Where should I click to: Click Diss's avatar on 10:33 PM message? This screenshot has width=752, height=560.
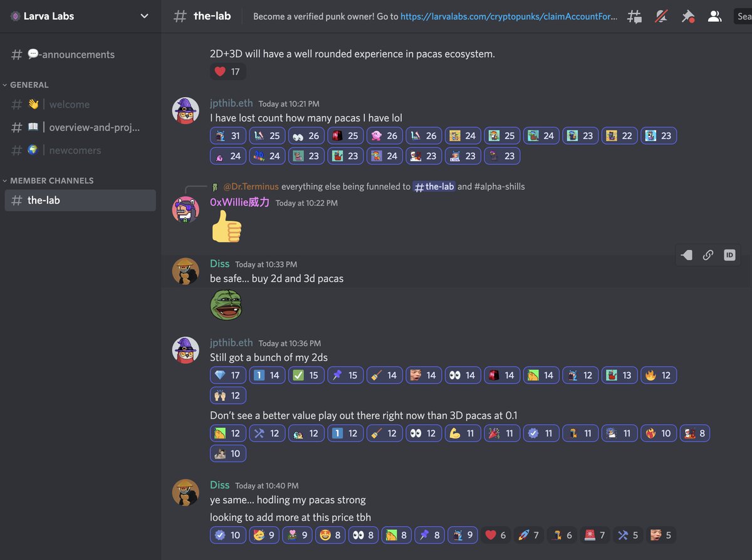point(185,271)
